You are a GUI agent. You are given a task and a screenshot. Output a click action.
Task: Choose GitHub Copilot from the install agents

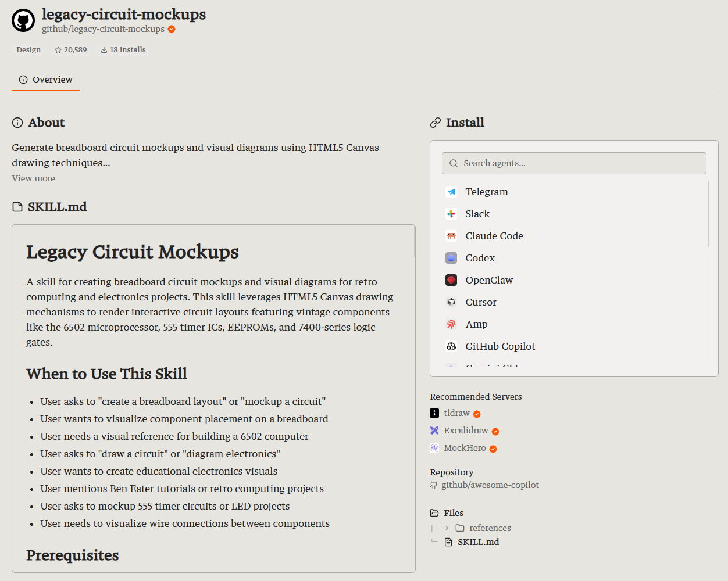pyautogui.click(x=500, y=346)
